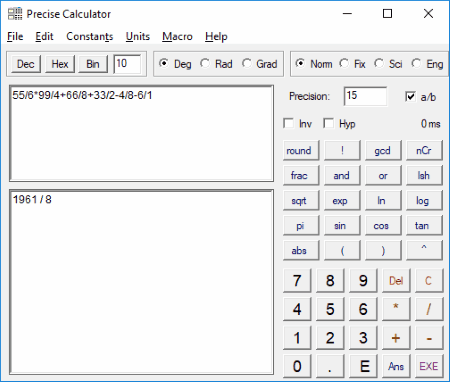Open the Units menu
This screenshot has height=382, width=450.
pos(138,36)
